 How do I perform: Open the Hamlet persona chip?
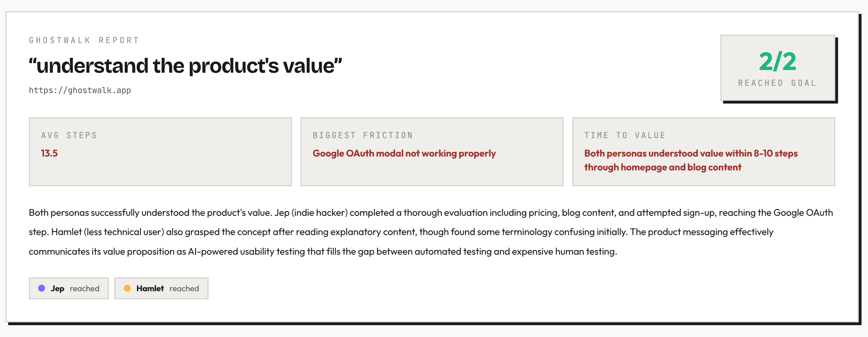(x=161, y=289)
